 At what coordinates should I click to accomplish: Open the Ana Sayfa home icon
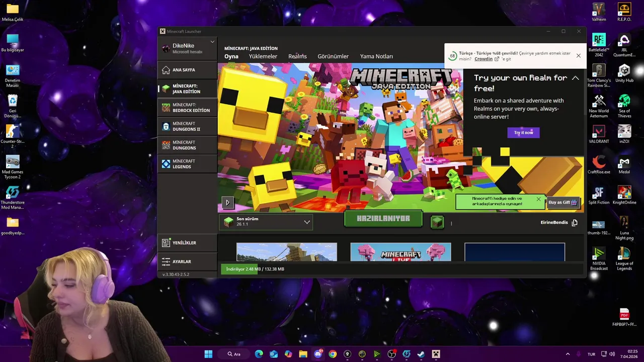[166, 70]
